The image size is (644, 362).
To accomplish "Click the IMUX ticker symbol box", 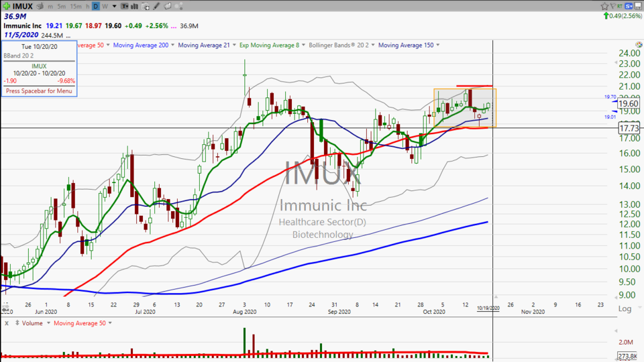I will (23, 6).
